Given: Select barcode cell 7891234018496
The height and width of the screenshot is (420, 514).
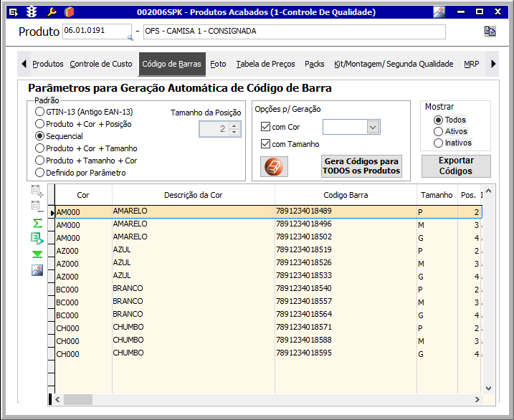Looking at the screenshot, I should pos(346,224).
